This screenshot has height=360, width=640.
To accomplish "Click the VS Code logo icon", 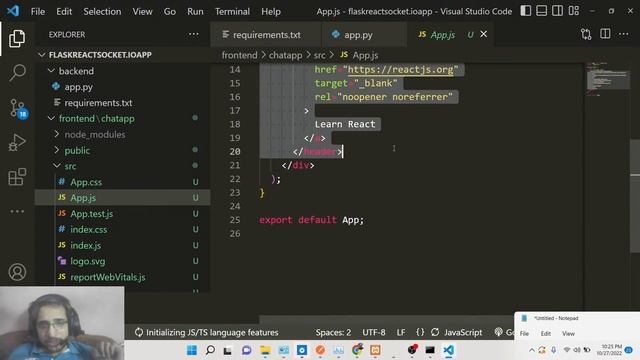I will [x=13, y=11].
